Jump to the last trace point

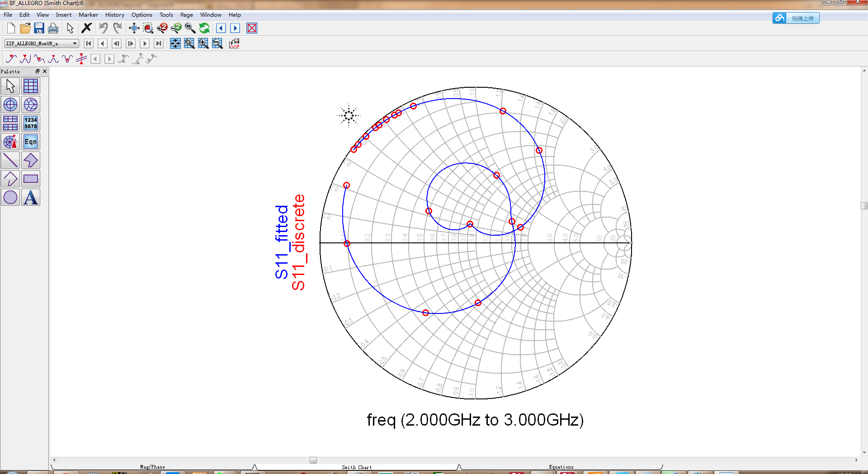[159, 43]
